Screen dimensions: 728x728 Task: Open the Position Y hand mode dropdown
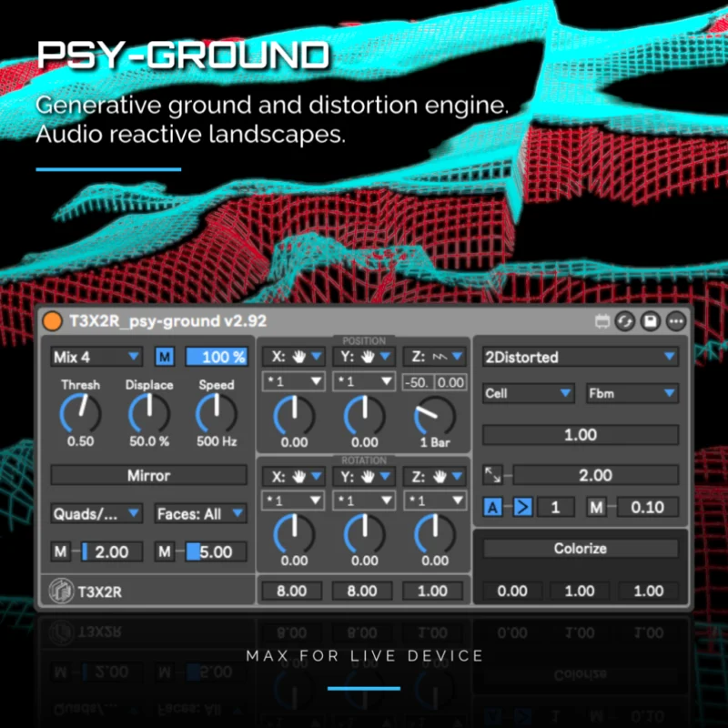tap(363, 357)
